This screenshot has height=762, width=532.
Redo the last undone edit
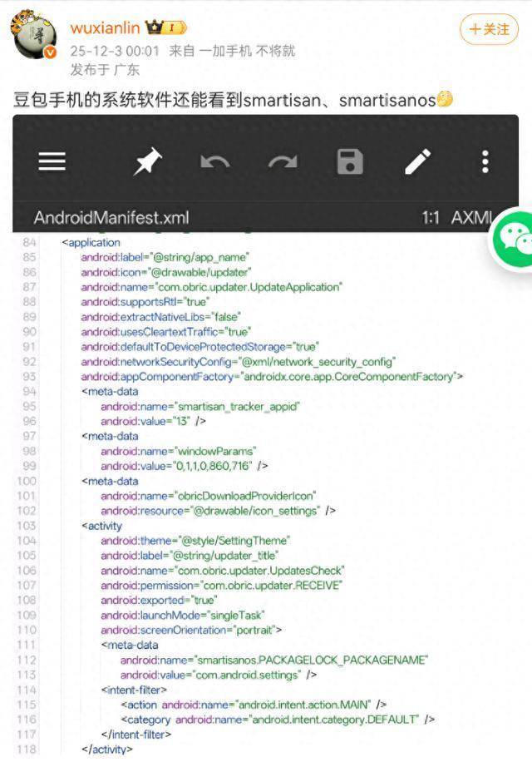[283, 161]
